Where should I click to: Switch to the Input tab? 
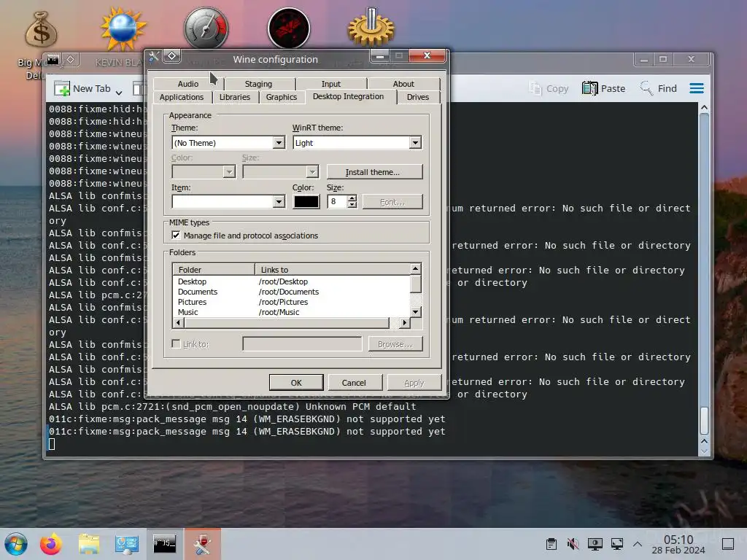(330, 84)
